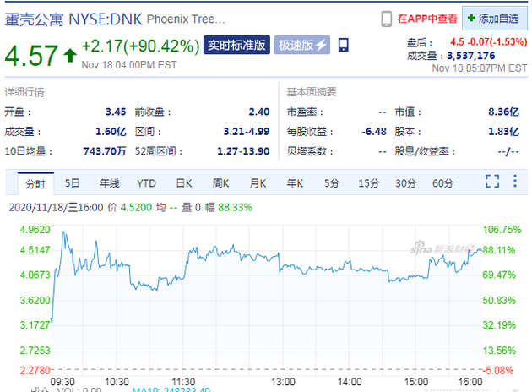The image size is (532, 392).
Task: Click the after-hours volume 3,537,176
Action: click(471, 56)
